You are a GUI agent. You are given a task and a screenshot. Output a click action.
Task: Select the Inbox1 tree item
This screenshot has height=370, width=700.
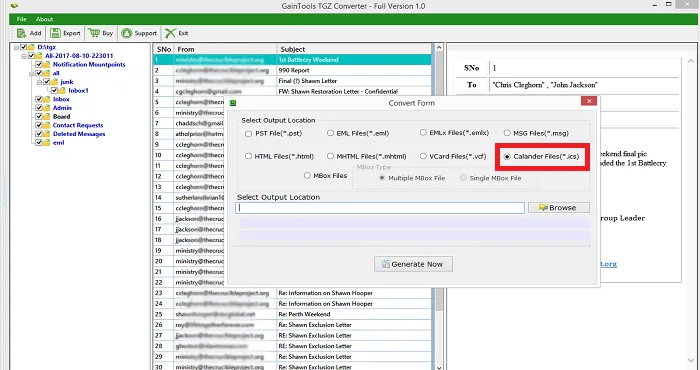(78, 91)
